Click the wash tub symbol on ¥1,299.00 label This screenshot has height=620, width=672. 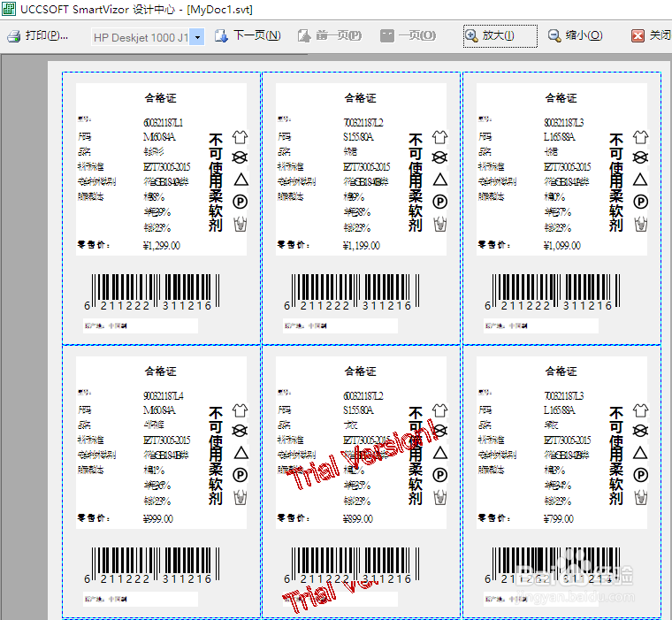[240, 225]
